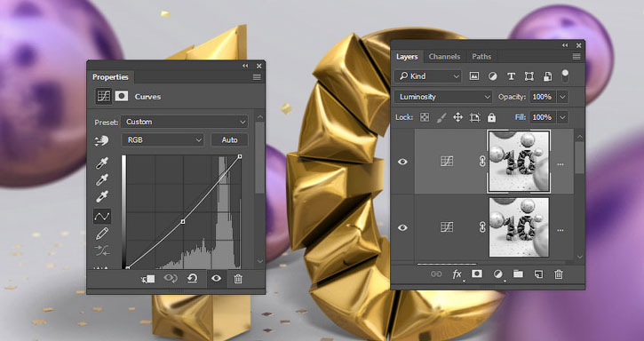Image resolution: width=644 pixels, height=341 pixels.
Task: Click the top-right curve endpoint
Action: tap(240, 156)
